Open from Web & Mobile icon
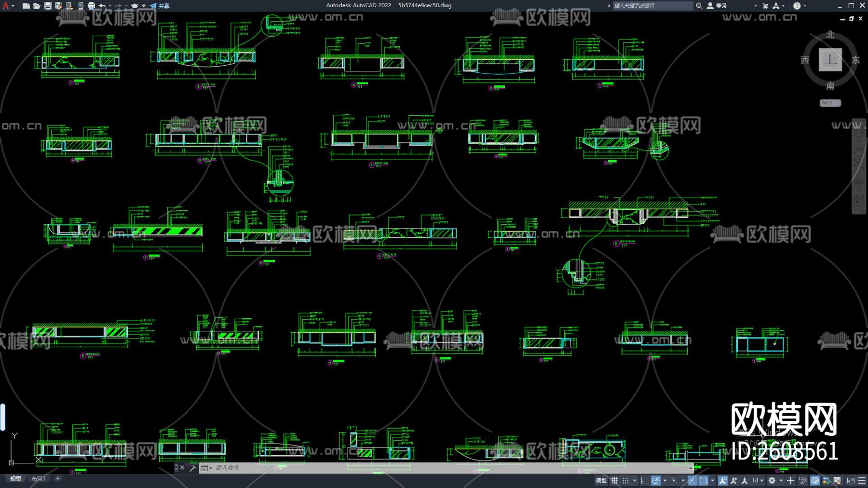The image size is (868, 488). click(x=69, y=6)
